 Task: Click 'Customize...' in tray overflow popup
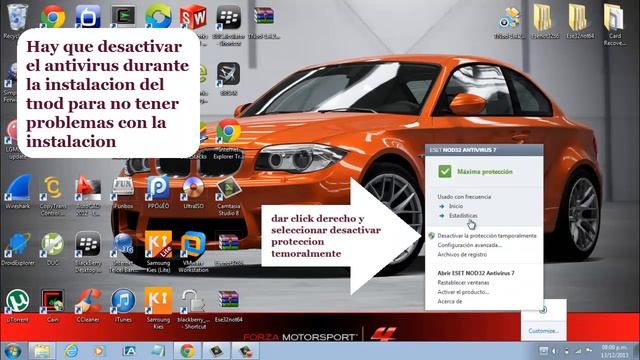click(x=543, y=331)
